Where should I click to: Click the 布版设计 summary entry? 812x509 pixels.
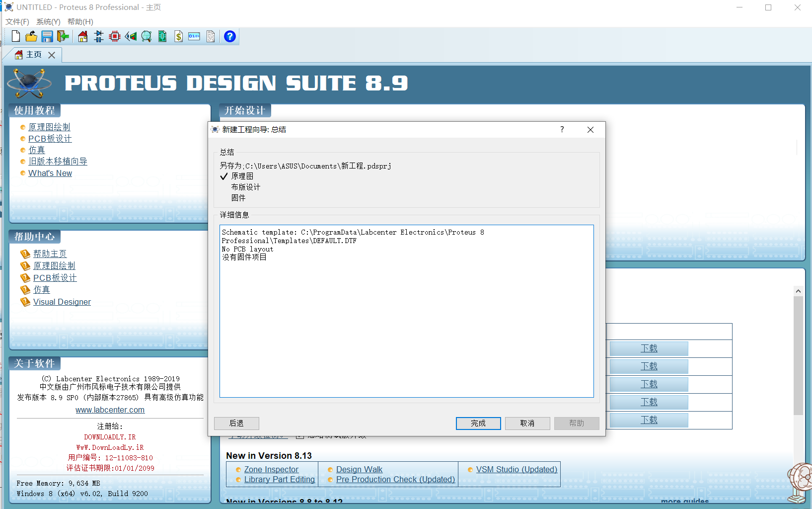pyautogui.click(x=245, y=187)
